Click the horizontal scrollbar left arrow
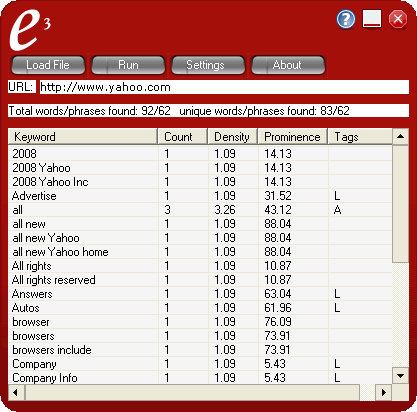The height and width of the screenshot is (412, 417). 16,392
